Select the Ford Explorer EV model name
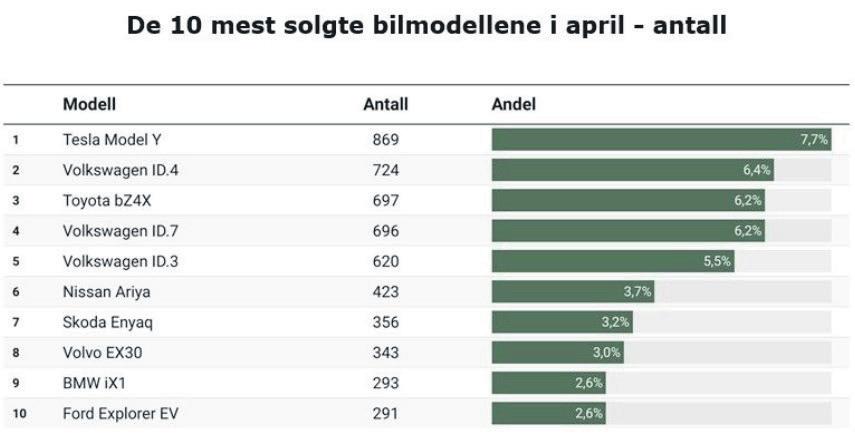Image resolution: width=855 pixels, height=433 pixels. point(120,413)
